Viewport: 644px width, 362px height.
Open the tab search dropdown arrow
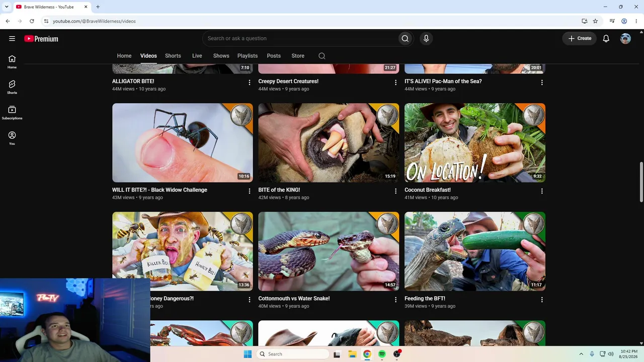click(7, 7)
